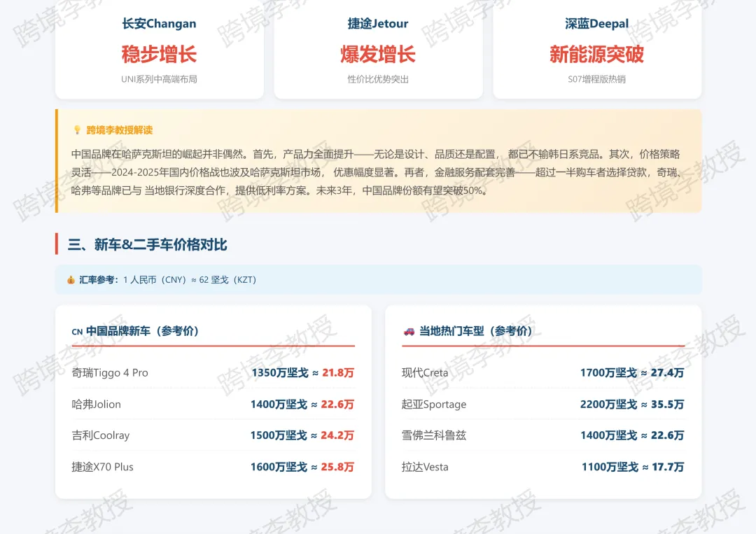
Task: Click the commentary paragraph starting 中国品牌在哈萨克斯坦
Action: [377, 173]
